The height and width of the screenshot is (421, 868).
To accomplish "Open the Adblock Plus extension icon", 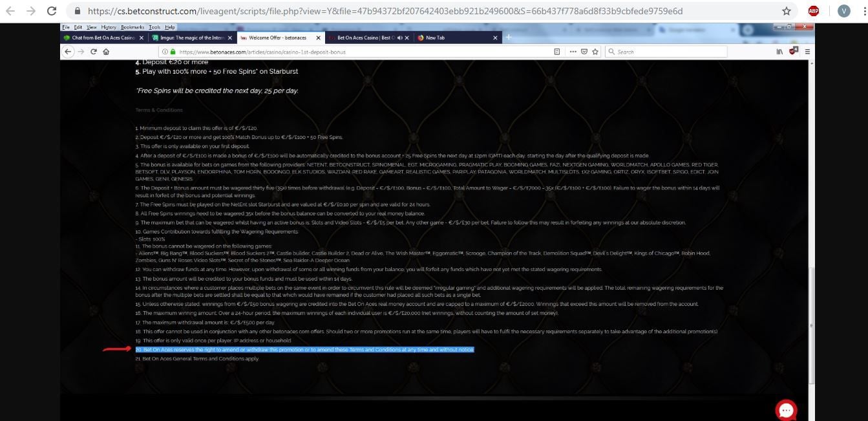I will coord(814,11).
